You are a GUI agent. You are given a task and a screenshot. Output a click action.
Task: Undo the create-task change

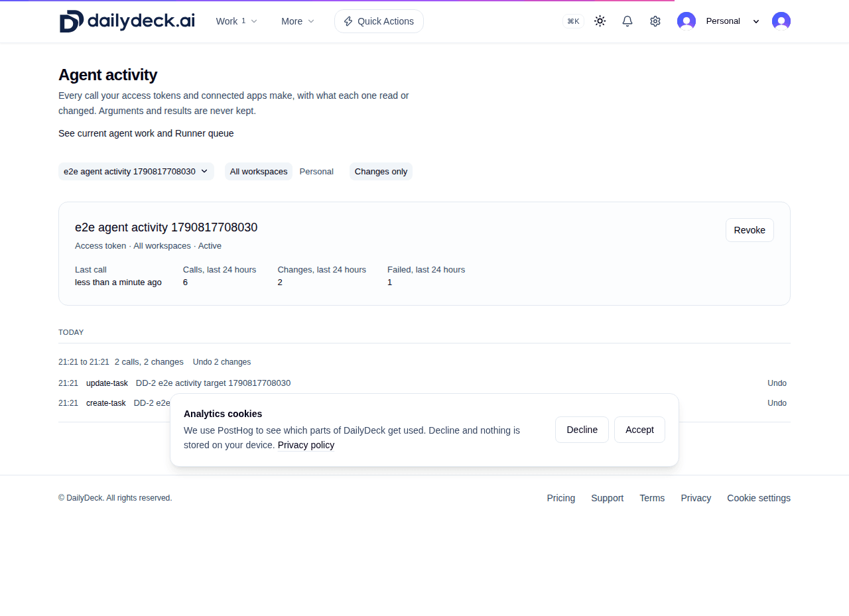[777, 403]
